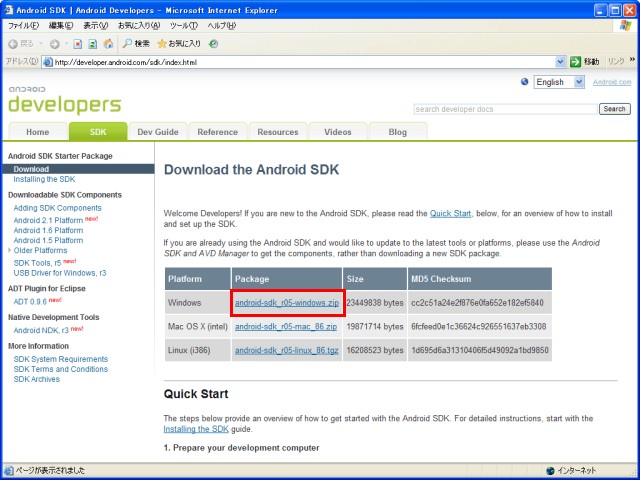Switch to the SDK tab
The image size is (640, 480).
(x=98, y=132)
